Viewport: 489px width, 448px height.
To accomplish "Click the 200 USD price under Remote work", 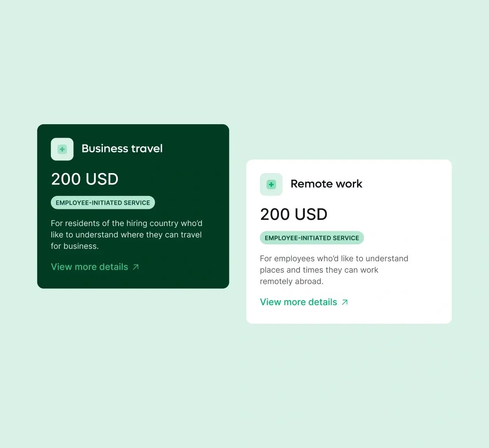I will [x=294, y=215].
